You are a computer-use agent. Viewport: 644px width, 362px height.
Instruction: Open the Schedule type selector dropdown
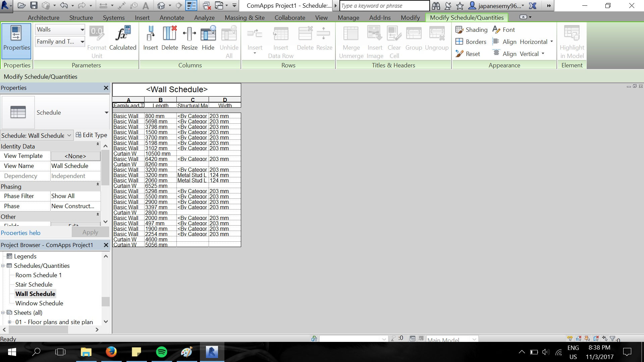[x=106, y=113]
